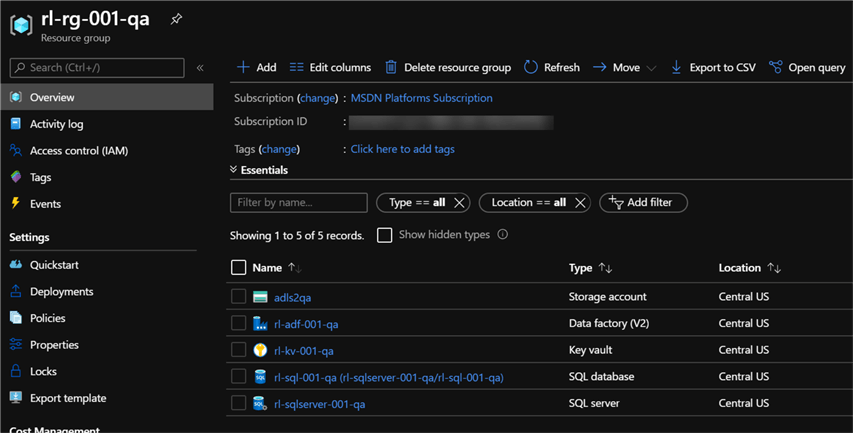Click the Edit columns toolbar icon
This screenshot has height=433, width=853.
coord(296,67)
